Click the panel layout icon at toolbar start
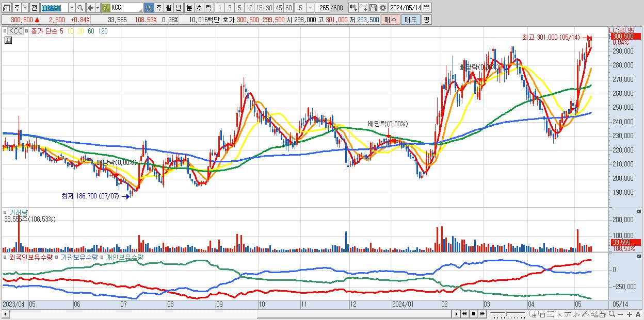 [6, 8]
